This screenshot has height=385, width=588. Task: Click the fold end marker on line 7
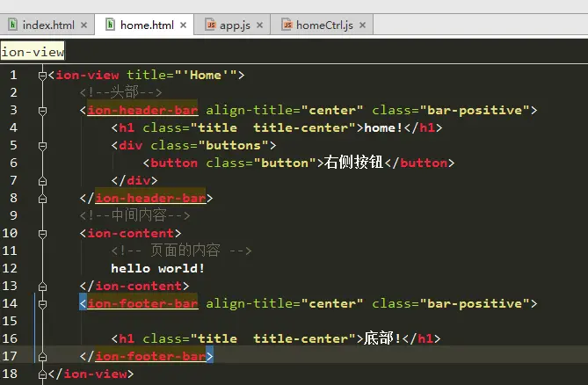tap(42, 181)
